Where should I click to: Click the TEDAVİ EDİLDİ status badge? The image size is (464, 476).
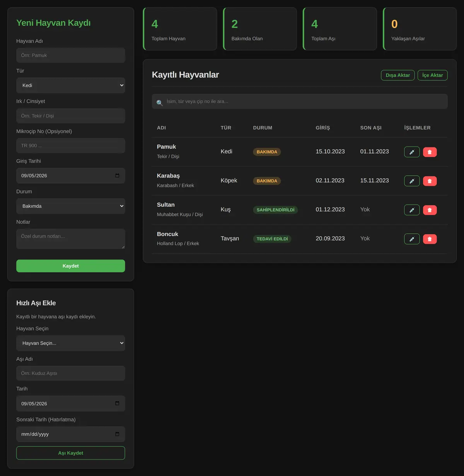pos(272,239)
